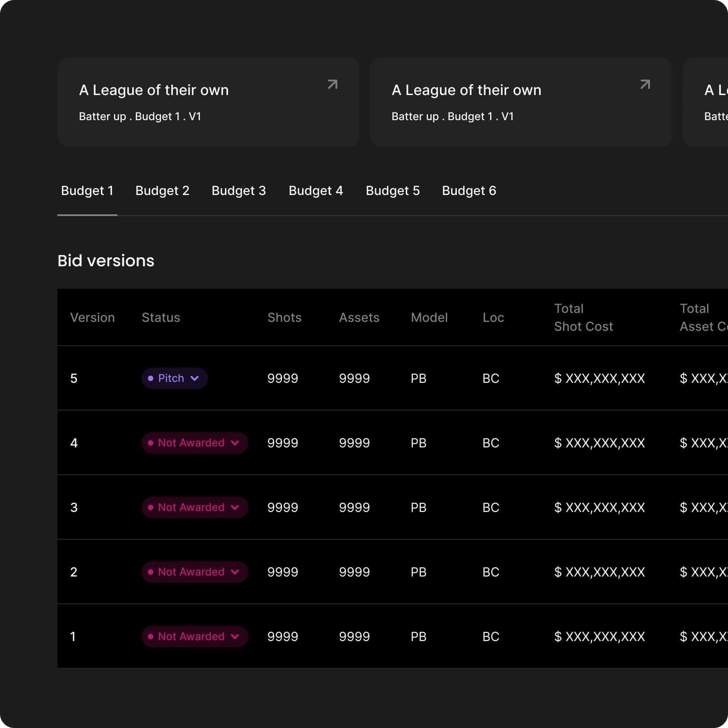Open the status dropdown for version 3
The width and height of the screenshot is (728, 728).
pos(235,507)
